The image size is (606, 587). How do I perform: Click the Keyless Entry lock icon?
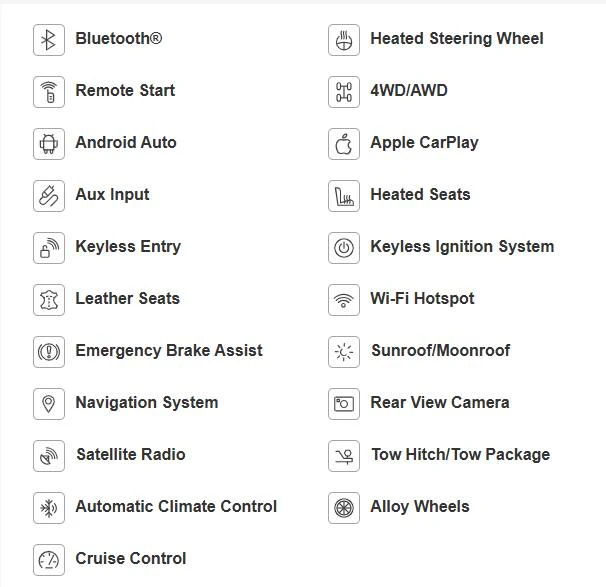pyautogui.click(x=49, y=248)
